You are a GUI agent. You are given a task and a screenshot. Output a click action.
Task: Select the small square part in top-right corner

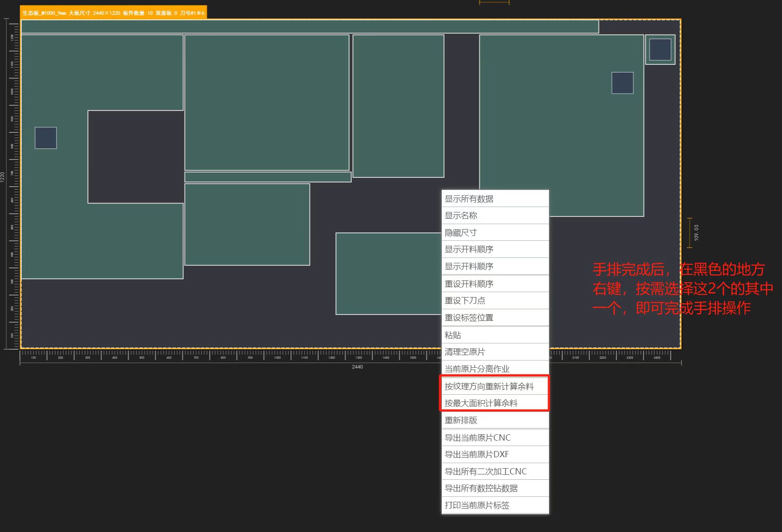tap(660, 50)
